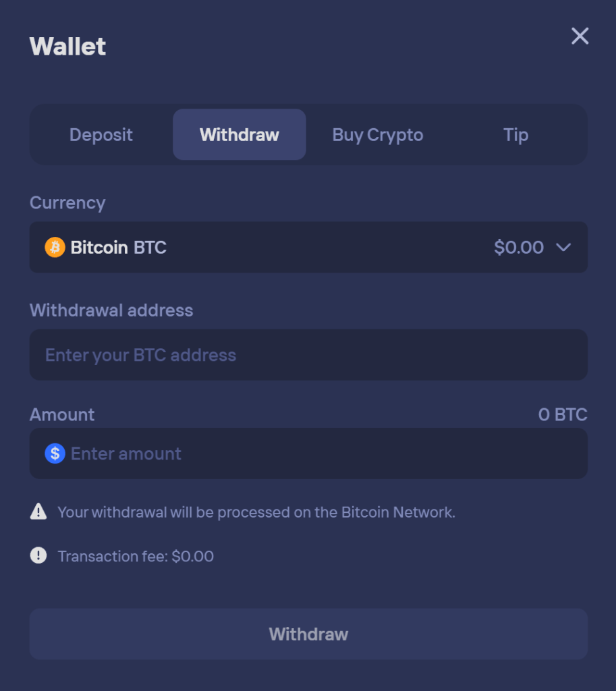Click the Transaction fee: $0.00 text

tap(136, 556)
